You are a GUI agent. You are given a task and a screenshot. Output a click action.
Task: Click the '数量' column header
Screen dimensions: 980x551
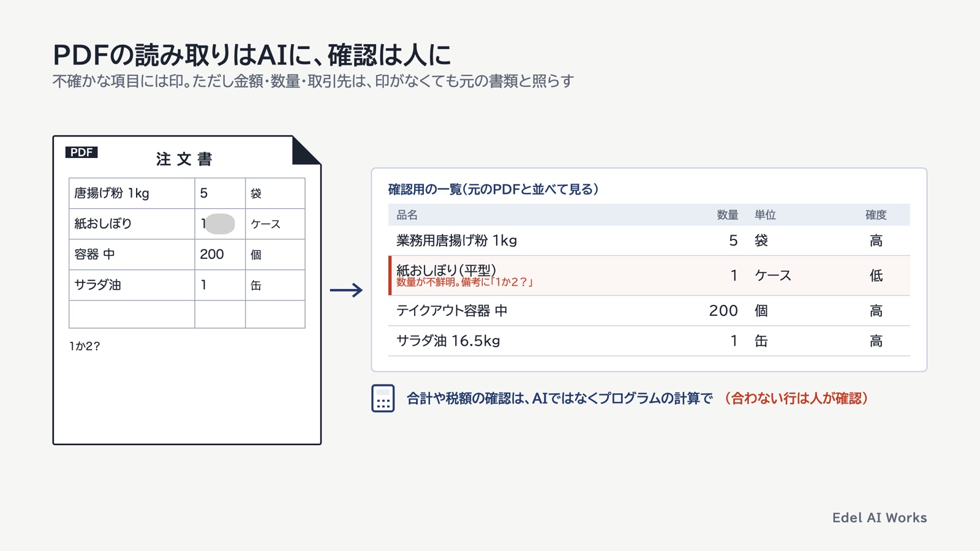click(728, 215)
